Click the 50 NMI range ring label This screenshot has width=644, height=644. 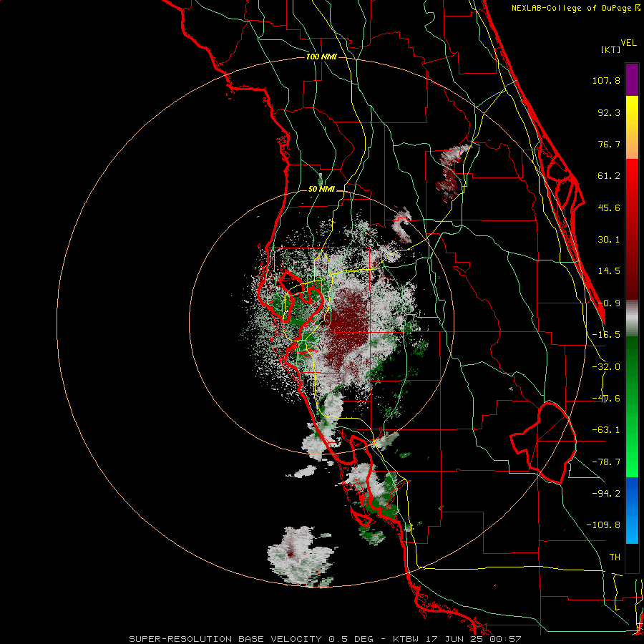tap(321, 190)
